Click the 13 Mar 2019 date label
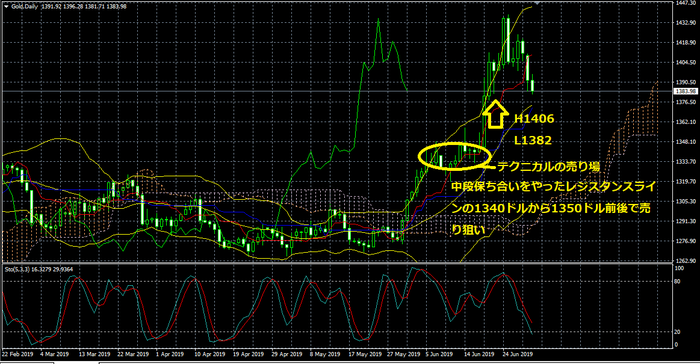 94,354
